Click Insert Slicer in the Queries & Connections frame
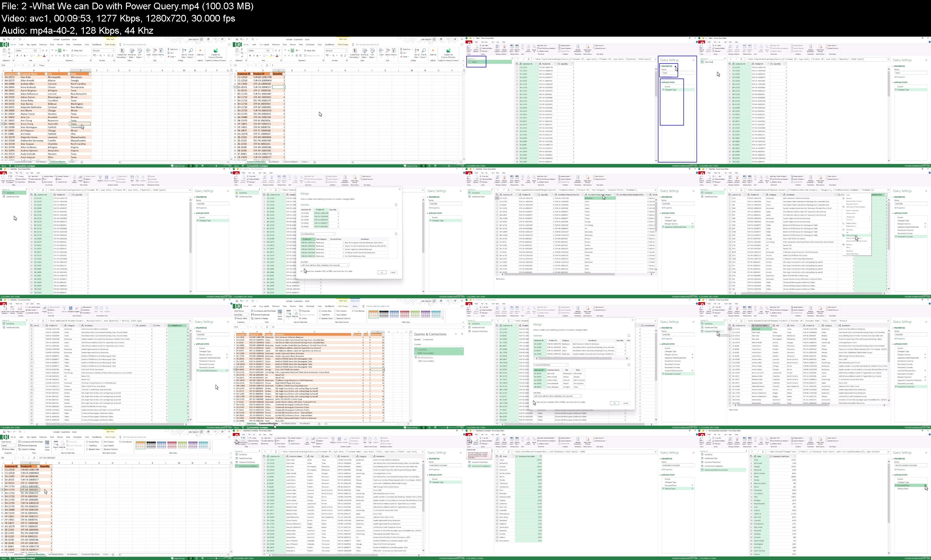Viewport: 931px width, 560px height. 280,315
